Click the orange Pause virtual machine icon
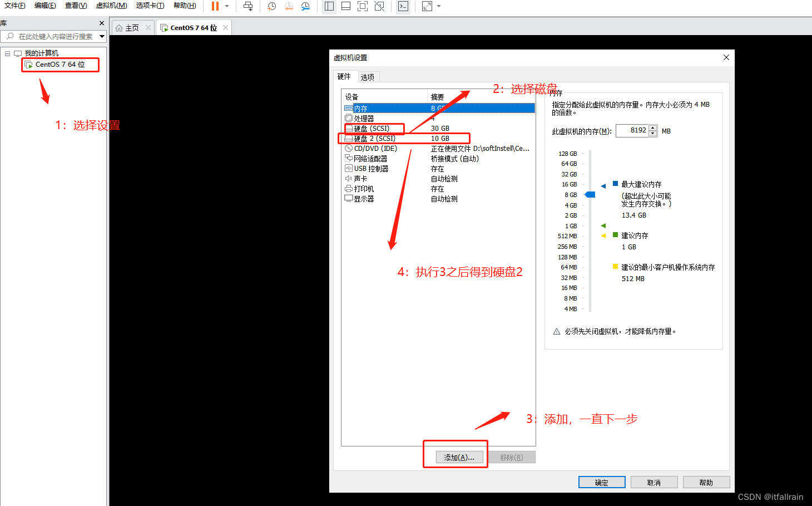The image size is (812, 506). pos(215,6)
